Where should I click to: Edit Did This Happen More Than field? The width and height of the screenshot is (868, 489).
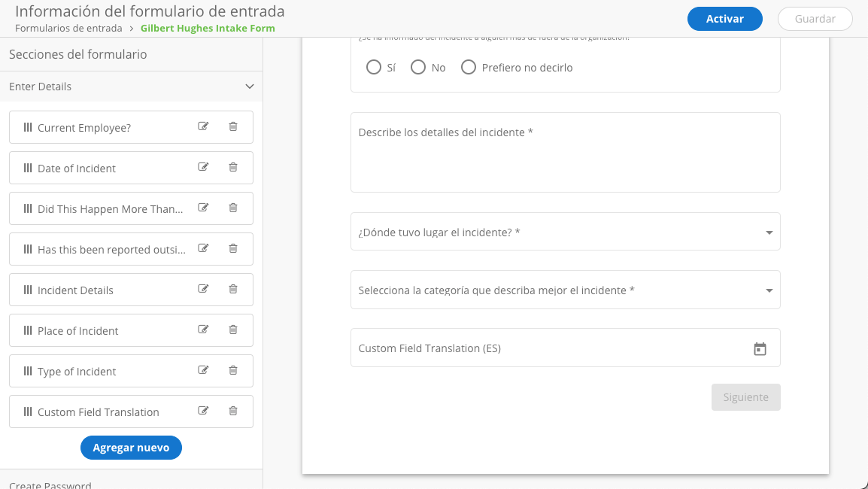pyautogui.click(x=203, y=208)
